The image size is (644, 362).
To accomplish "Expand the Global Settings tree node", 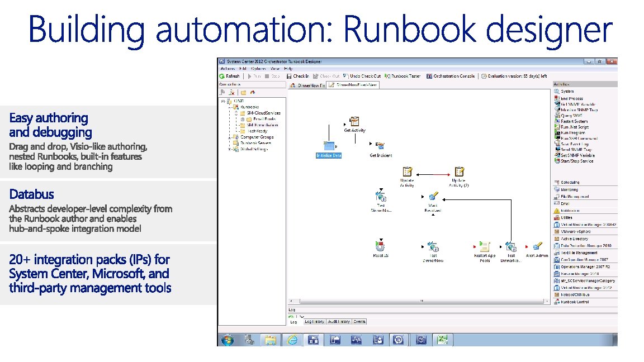I will (x=230, y=149).
